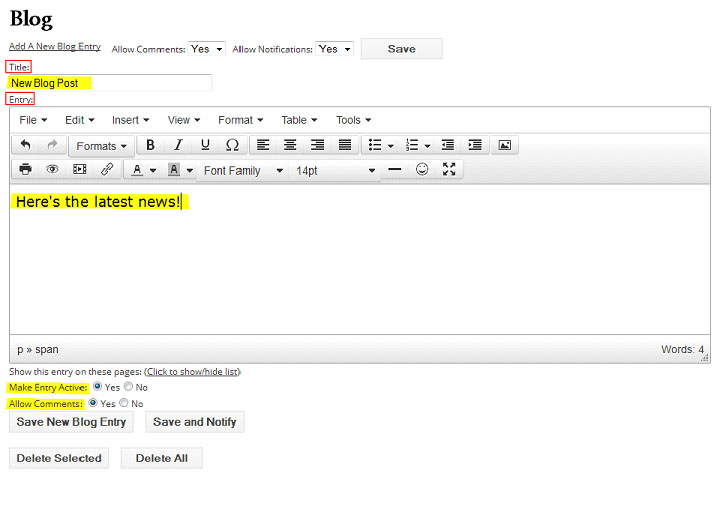Open the Font Family dropdown

[243, 171]
